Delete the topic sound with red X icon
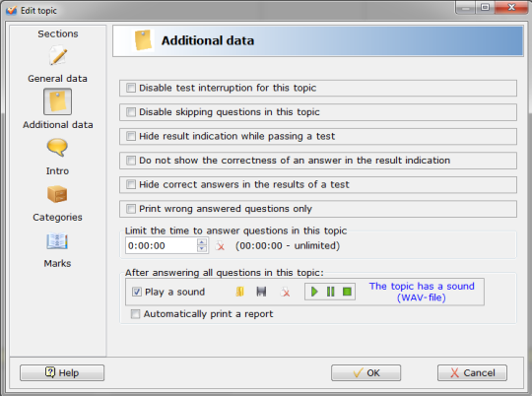The image size is (532, 396). pyautogui.click(x=286, y=292)
